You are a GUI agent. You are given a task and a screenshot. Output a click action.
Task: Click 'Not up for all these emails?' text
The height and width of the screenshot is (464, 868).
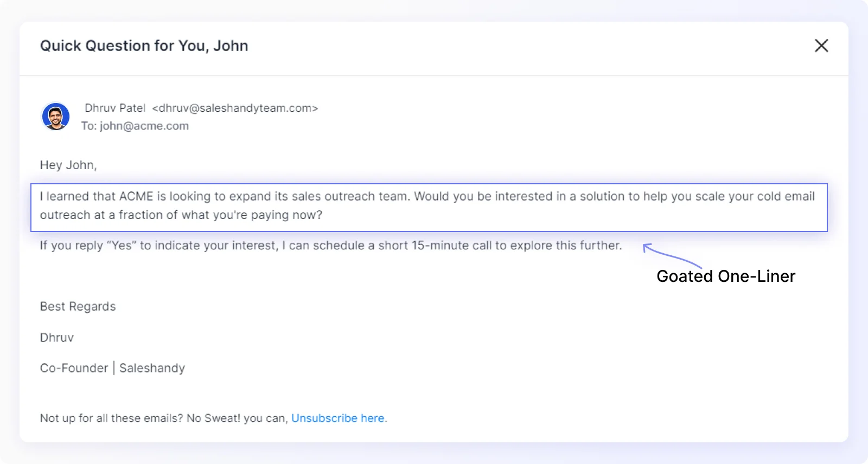coord(112,418)
